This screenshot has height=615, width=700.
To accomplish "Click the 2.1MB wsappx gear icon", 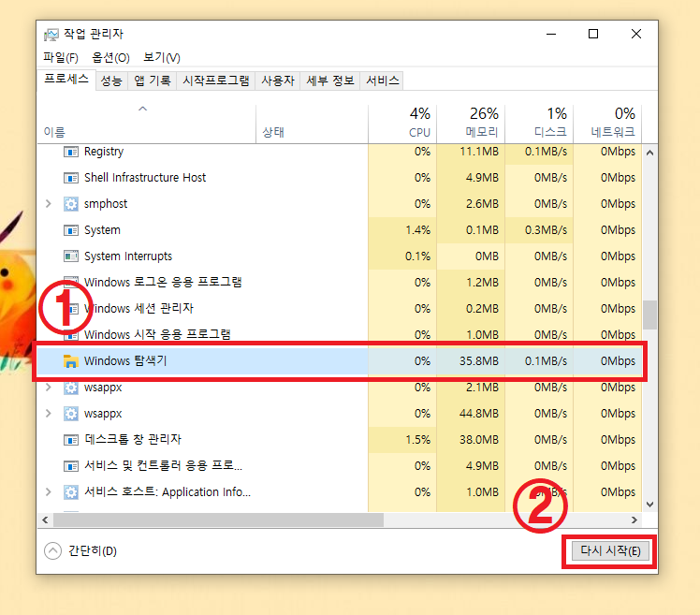I will (x=71, y=388).
